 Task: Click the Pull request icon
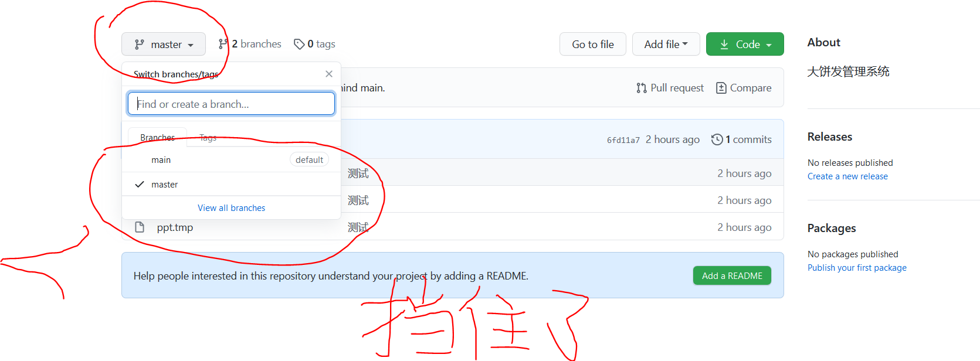click(642, 88)
